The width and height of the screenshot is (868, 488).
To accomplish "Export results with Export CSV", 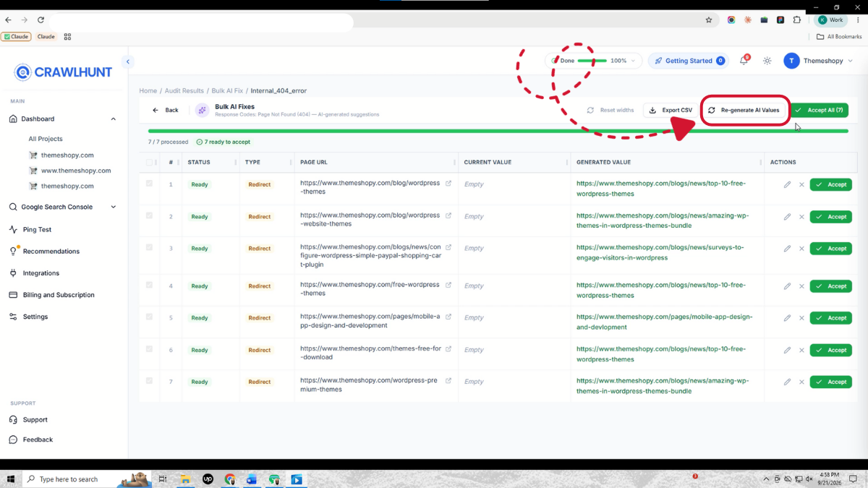I will tap(671, 110).
